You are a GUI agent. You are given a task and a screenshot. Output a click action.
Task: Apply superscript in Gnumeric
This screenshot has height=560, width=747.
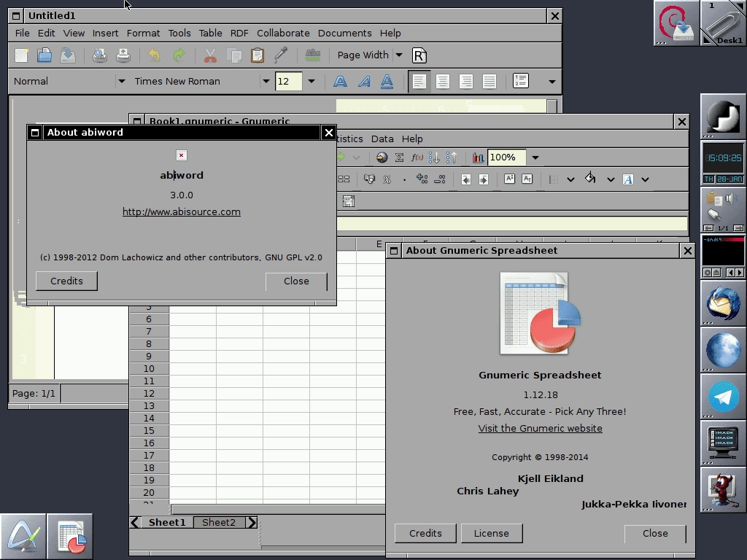click(509, 179)
